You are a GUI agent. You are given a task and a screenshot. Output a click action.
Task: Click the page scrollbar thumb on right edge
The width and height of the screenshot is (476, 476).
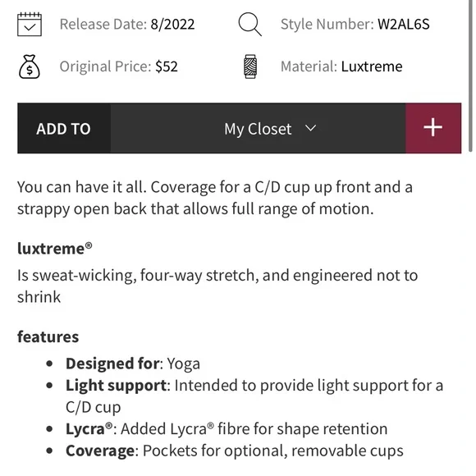(x=470, y=76)
